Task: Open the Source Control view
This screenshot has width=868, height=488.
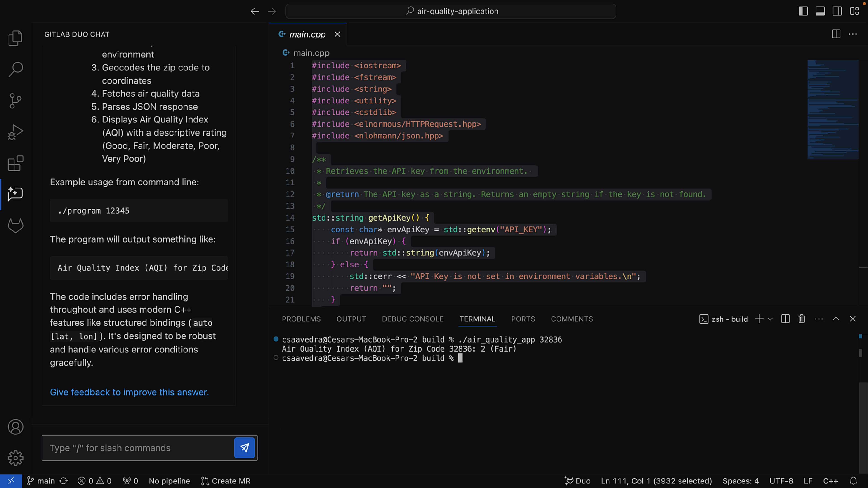Action: (15, 101)
